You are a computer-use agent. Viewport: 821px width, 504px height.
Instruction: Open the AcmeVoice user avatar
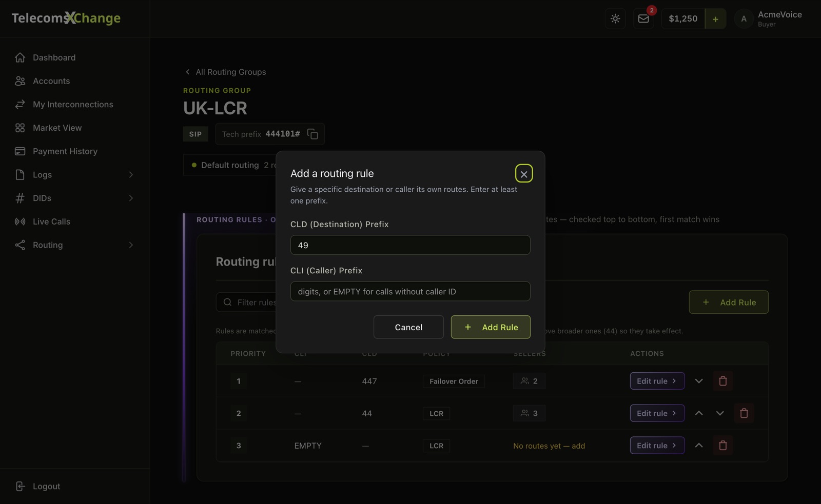744,19
